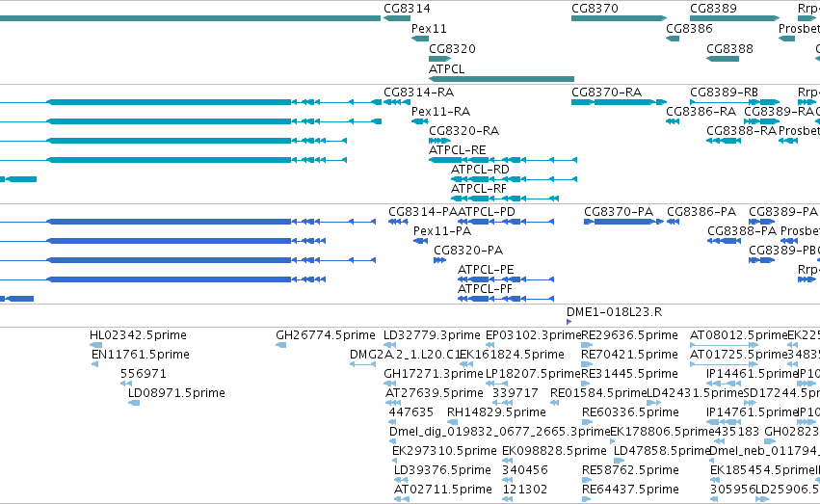
Task: Select the ATPCL-RD transcript label
Action: pos(480,170)
